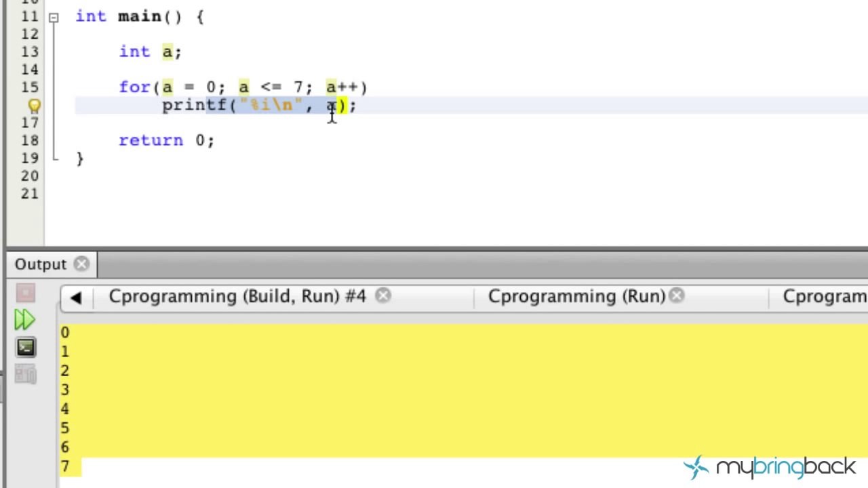
Task: Click the highlighted printf statement line
Action: pyautogui.click(x=259, y=106)
